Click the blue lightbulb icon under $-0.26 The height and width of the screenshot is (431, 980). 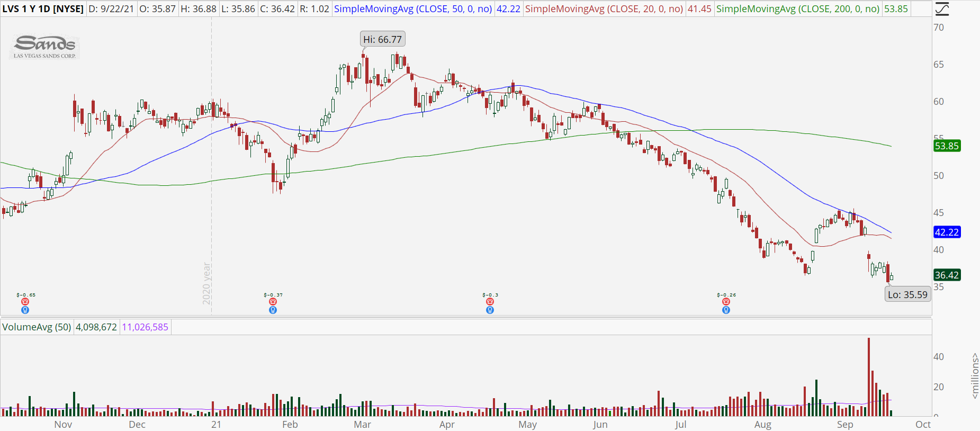tap(726, 310)
